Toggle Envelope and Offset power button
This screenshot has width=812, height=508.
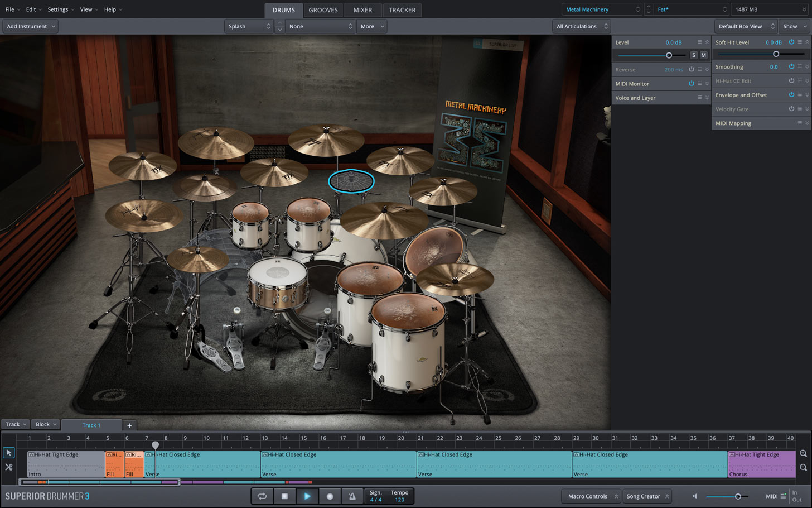point(791,95)
